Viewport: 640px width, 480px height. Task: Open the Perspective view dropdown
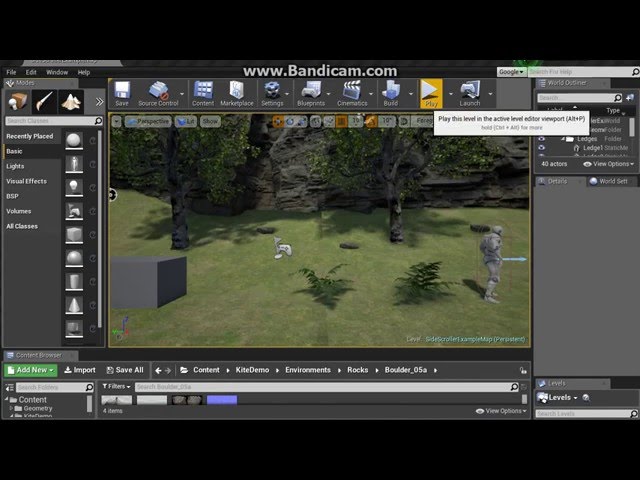(x=148, y=121)
